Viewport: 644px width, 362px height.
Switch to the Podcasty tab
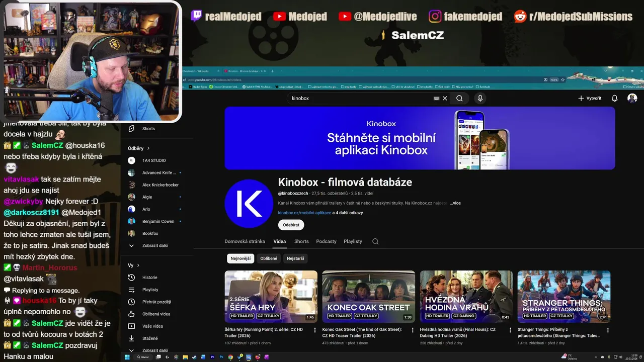pyautogui.click(x=326, y=241)
